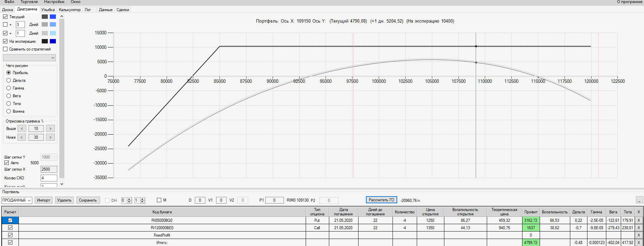Enable the +3 Дней curve checkbox
Viewport: 644px width, 246px height.
pyautogui.click(x=5, y=25)
